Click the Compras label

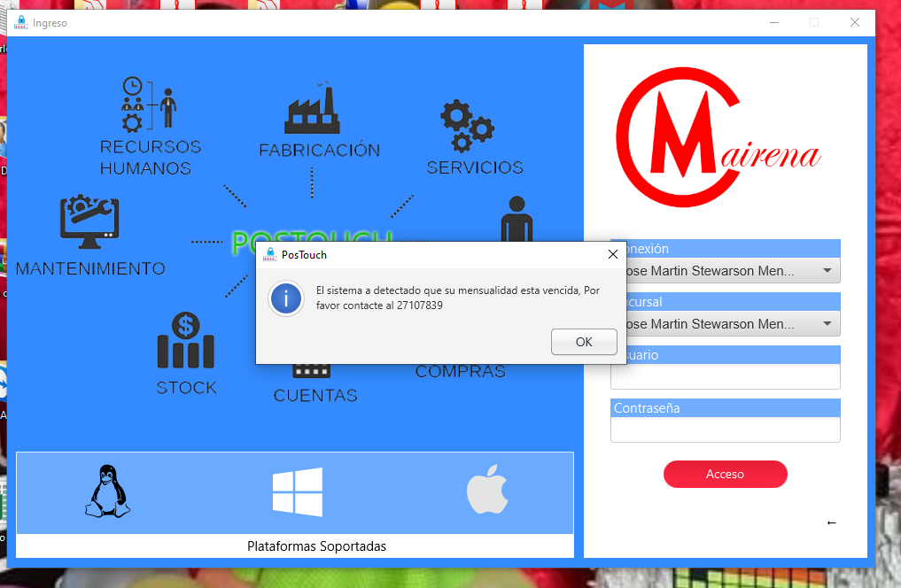(x=460, y=372)
